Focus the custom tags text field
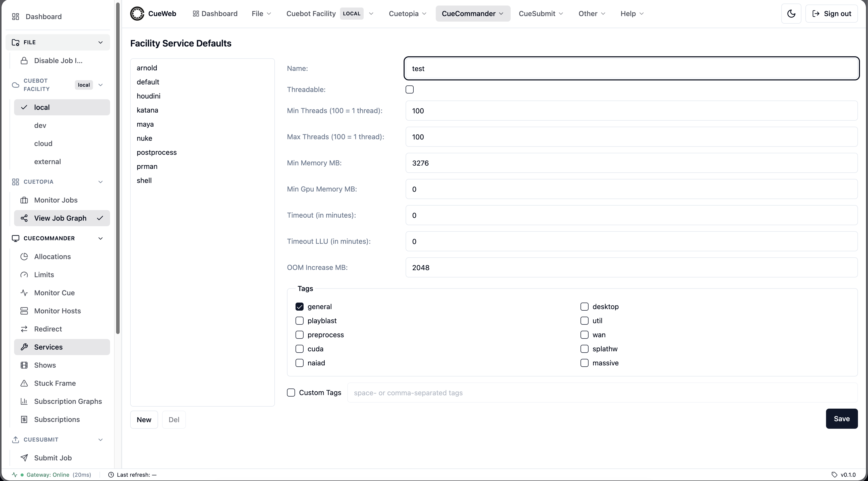Viewport: 868px width, 481px height. [x=602, y=393]
